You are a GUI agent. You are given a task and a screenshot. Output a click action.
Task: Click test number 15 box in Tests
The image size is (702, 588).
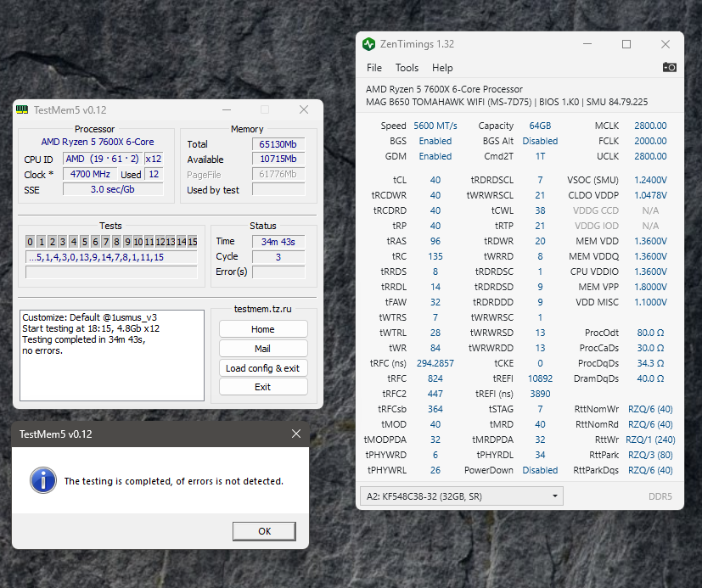click(x=193, y=242)
